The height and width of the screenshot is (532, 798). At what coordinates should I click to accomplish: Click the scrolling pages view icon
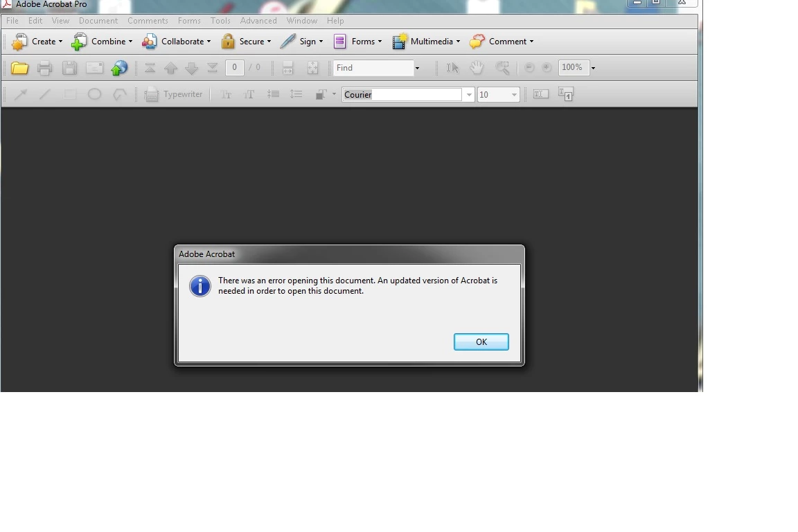point(287,68)
